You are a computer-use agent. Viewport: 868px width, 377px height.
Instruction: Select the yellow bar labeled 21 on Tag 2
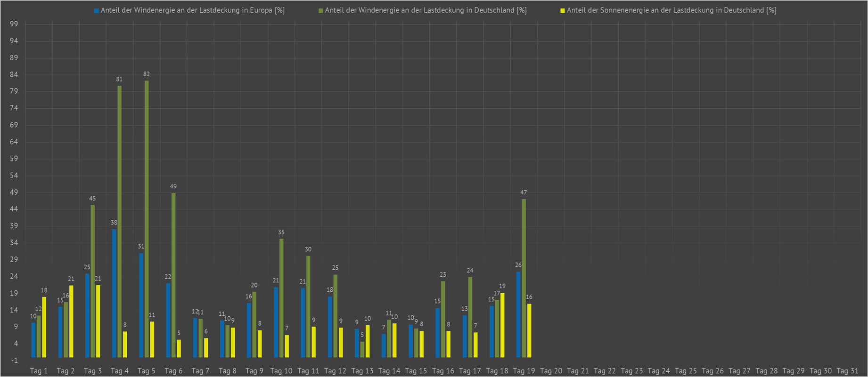pos(71,321)
